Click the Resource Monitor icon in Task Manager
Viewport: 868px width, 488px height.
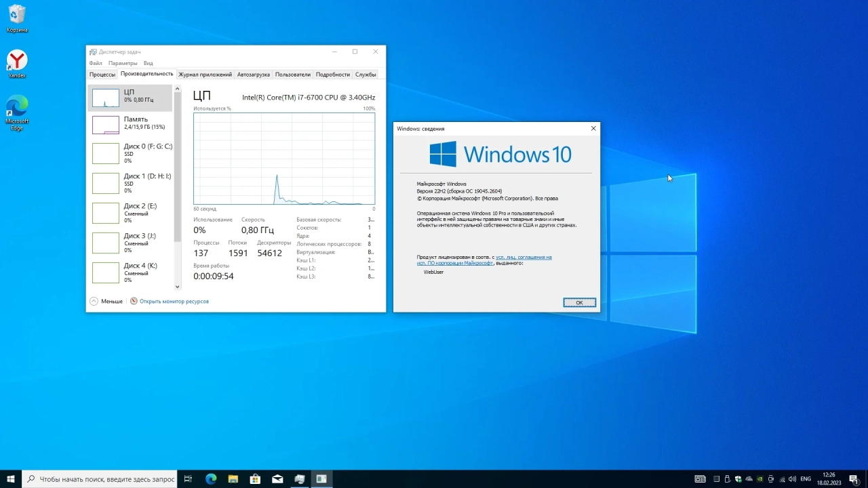click(134, 301)
